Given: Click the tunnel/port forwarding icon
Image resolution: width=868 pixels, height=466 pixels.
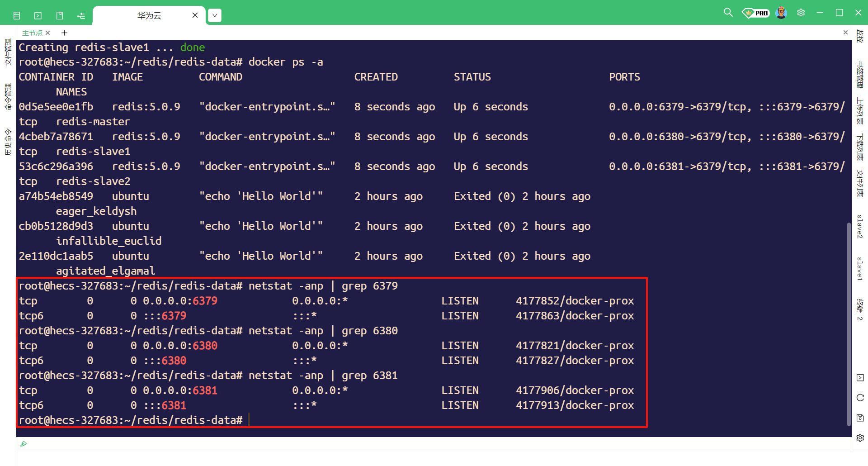Looking at the screenshot, I should coord(81,16).
